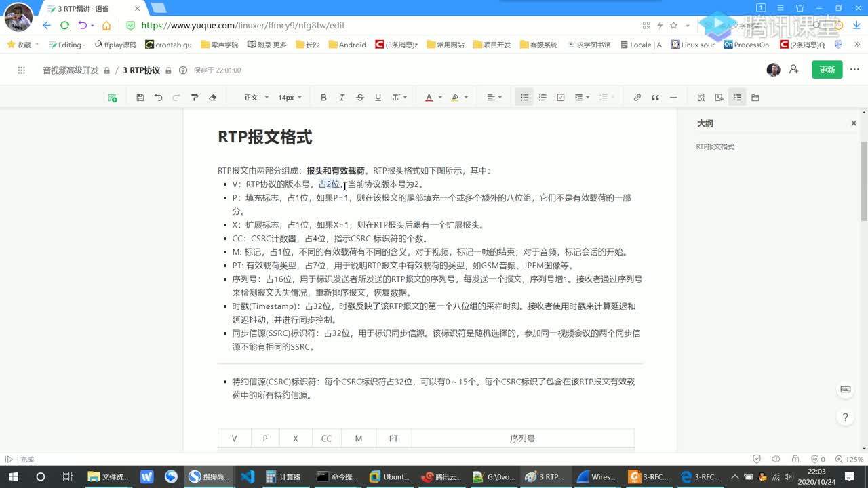The width and height of the screenshot is (868, 488).
Task: Open the help question mark button
Action: click(x=845, y=417)
